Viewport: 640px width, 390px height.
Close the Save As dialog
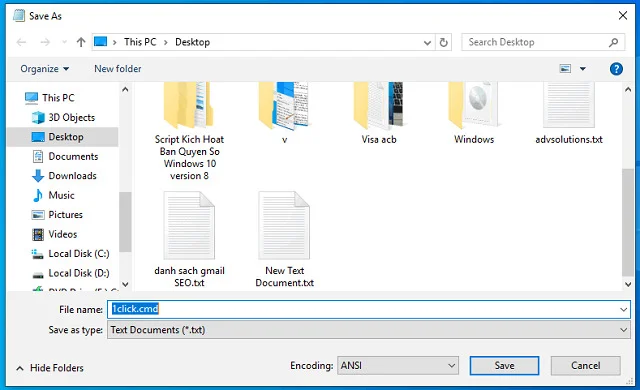(x=622, y=16)
